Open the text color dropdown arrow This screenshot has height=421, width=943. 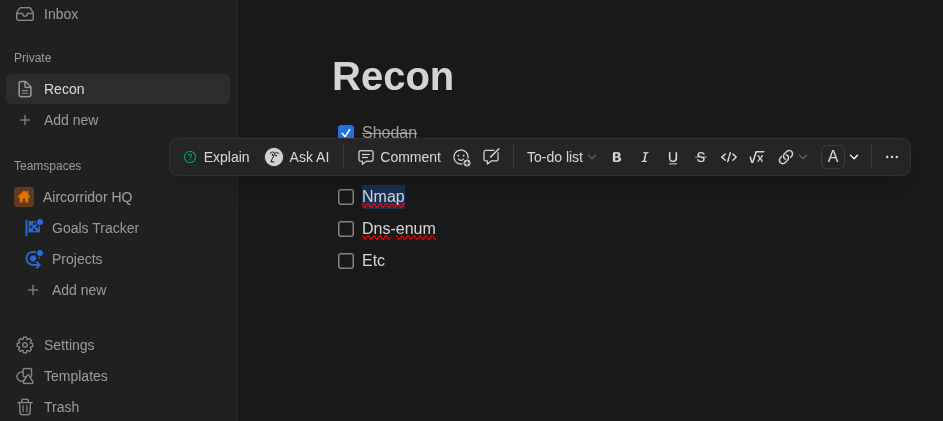(854, 158)
